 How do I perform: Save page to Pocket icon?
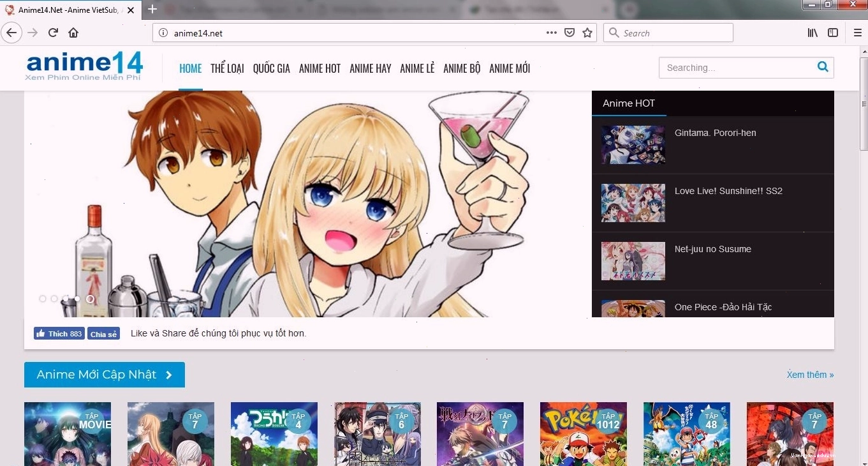[570, 33]
